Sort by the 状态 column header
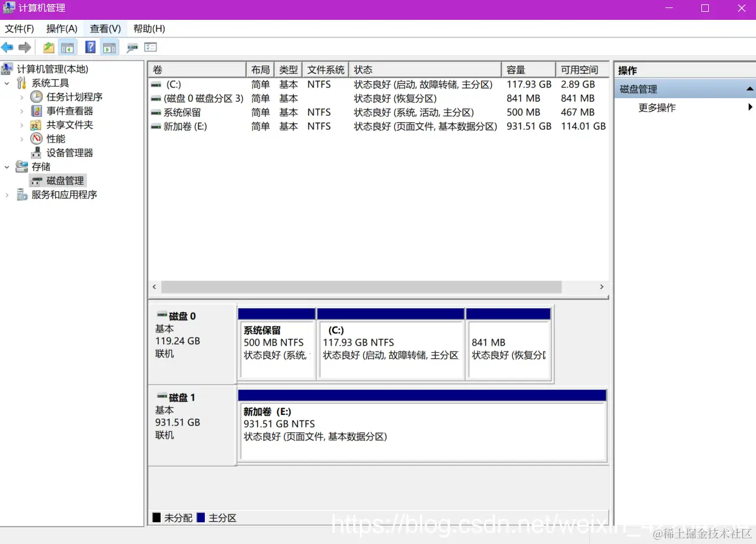This screenshot has height=544, width=756. click(x=425, y=69)
